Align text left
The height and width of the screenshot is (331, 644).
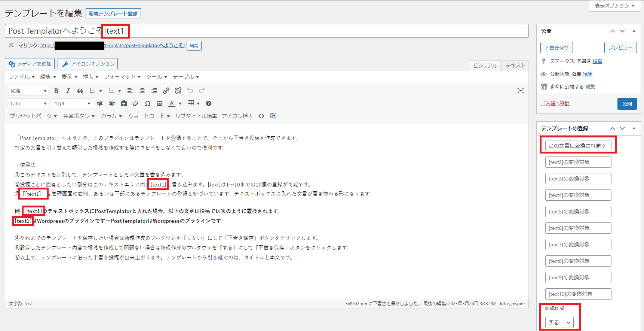(x=130, y=91)
